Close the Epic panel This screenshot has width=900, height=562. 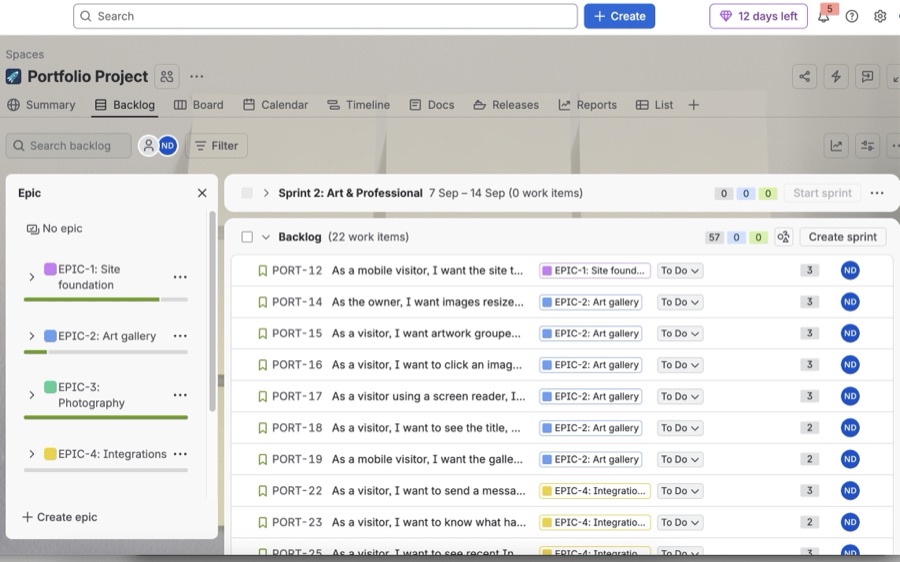(202, 193)
